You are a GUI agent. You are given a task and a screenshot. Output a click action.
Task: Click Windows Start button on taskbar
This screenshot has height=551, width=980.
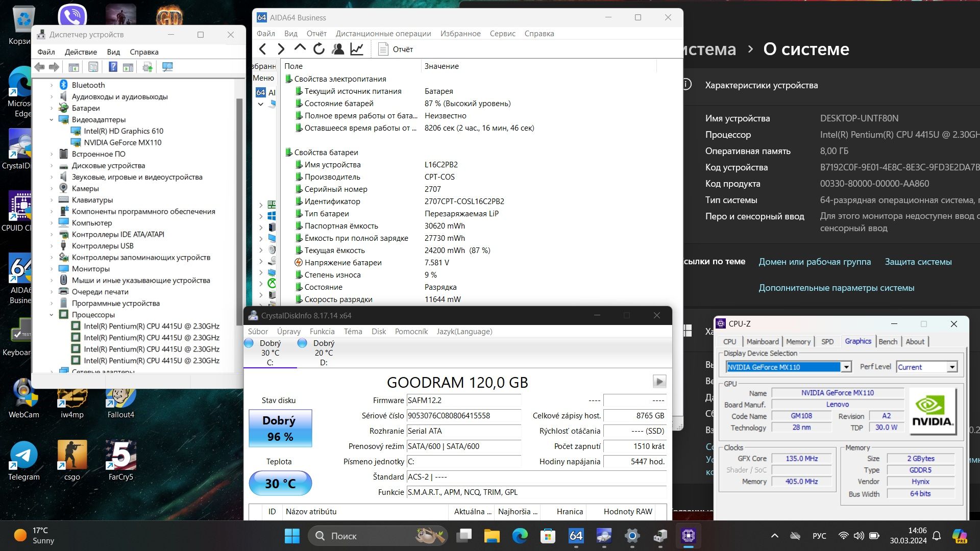tap(292, 536)
